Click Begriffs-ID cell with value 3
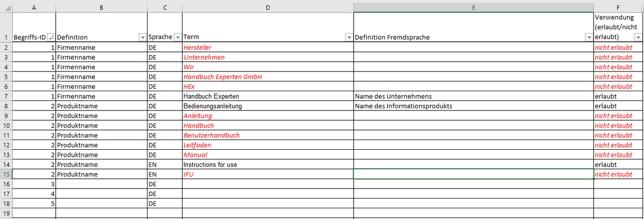 (x=34, y=184)
